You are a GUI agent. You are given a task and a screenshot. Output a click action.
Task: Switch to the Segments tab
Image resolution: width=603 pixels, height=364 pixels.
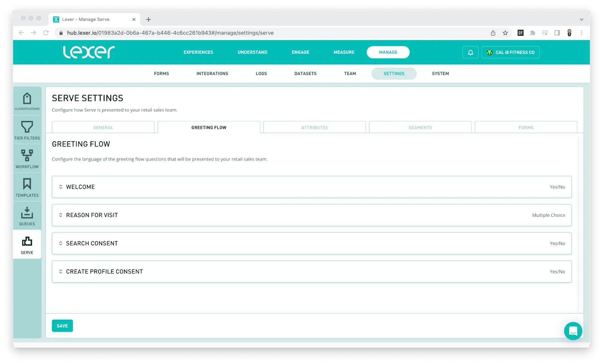tap(420, 127)
